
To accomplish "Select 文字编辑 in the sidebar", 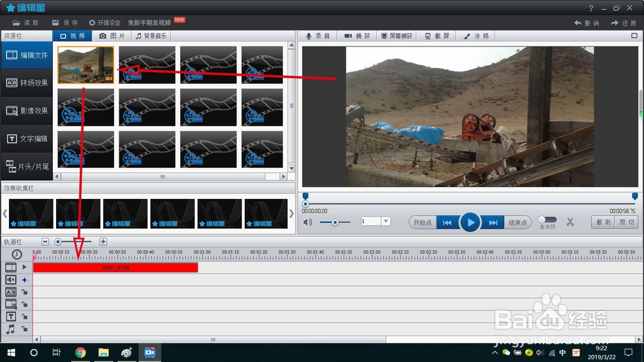I will point(26,139).
